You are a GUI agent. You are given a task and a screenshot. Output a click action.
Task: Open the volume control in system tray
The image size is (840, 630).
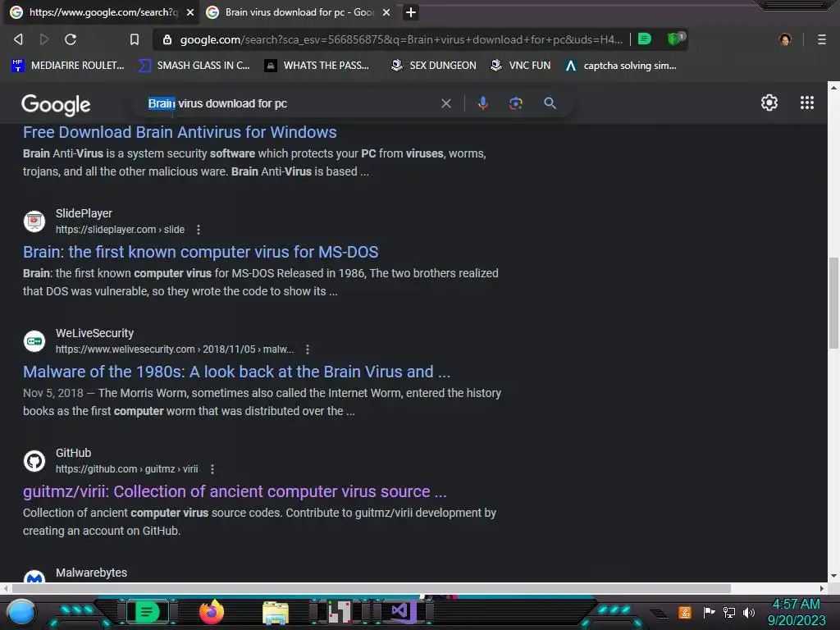pyautogui.click(x=748, y=612)
